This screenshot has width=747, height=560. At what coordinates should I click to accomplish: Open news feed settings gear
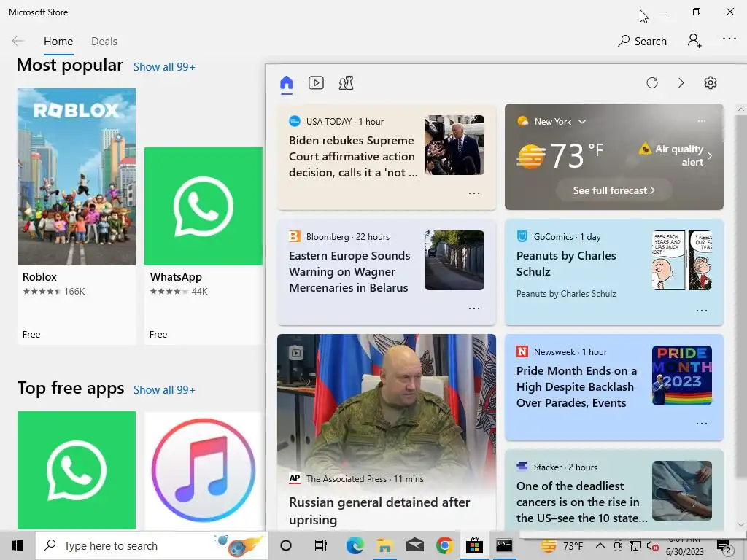pos(711,83)
